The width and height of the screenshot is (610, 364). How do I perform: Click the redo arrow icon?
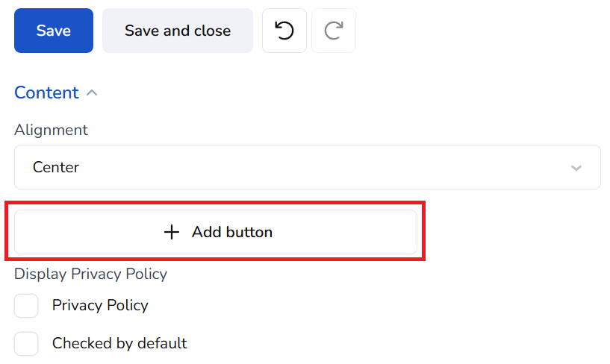tap(333, 31)
